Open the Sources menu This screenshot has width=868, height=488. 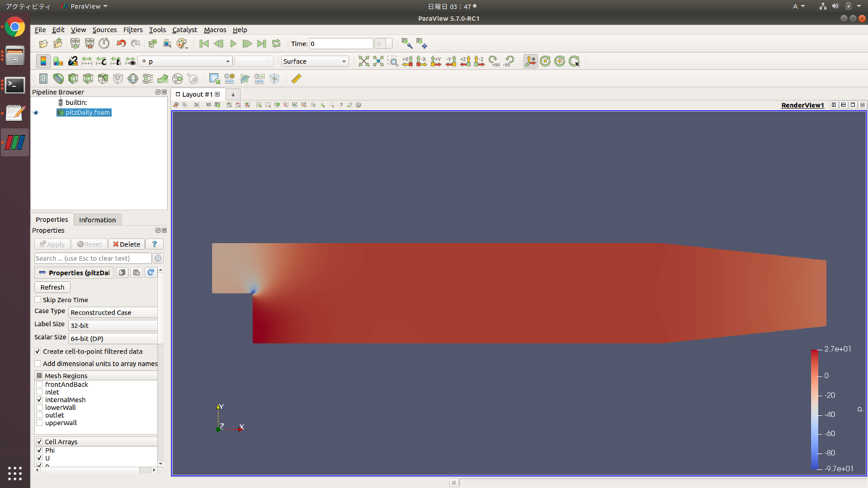click(x=104, y=30)
